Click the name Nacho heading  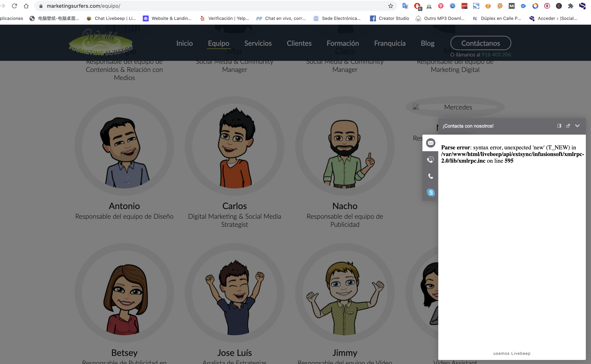pos(345,206)
